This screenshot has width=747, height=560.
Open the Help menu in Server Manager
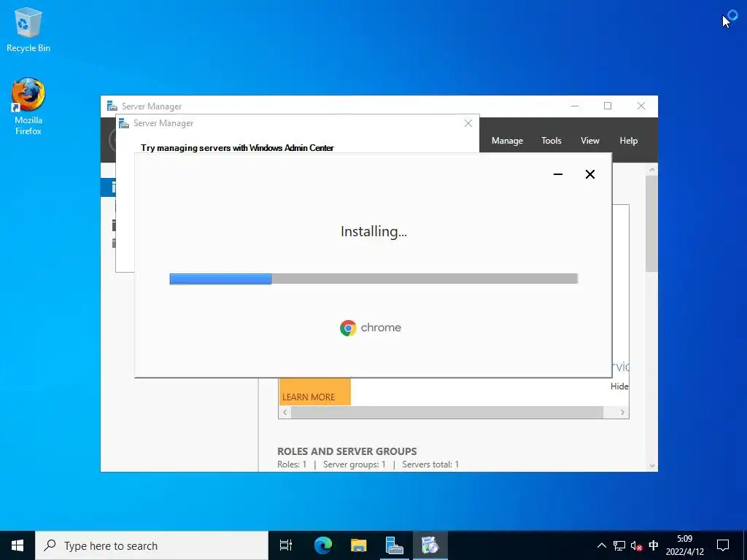click(628, 141)
